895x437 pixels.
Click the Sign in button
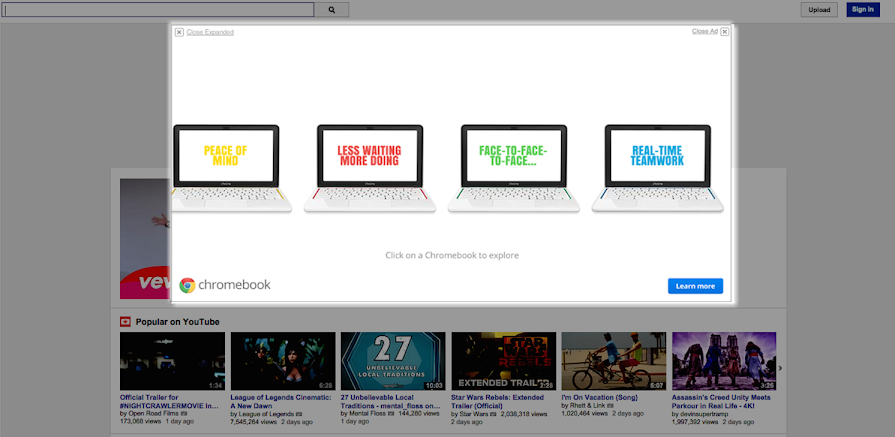(x=862, y=10)
